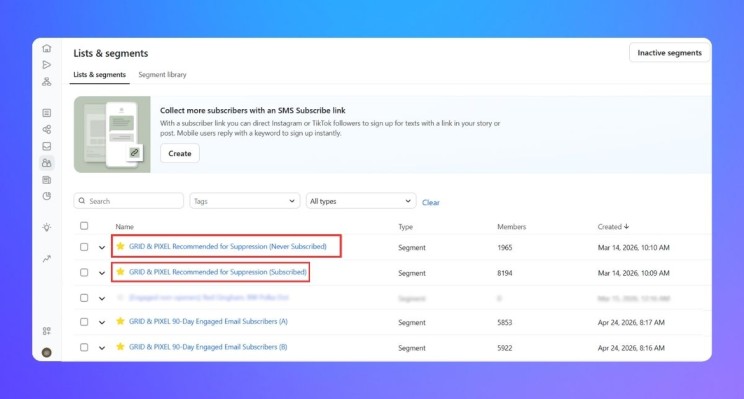Viewport: 744px width, 399px height.
Task: Click the trending-line growth icon in sidebar
Action: (x=46, y=259)
